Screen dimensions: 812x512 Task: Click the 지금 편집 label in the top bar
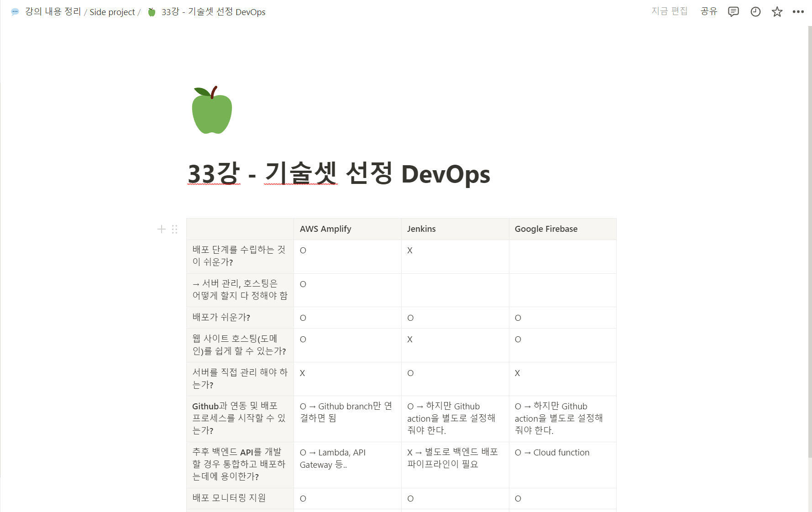(670, 11)
